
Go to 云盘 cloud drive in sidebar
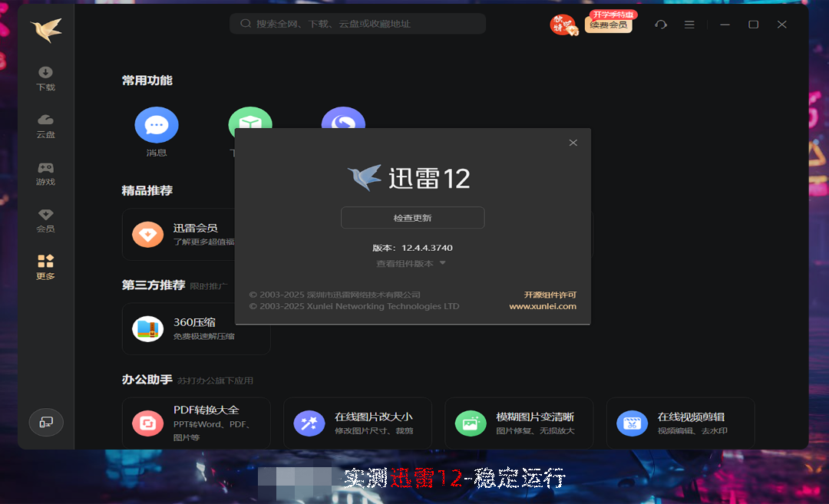point(45,127)
